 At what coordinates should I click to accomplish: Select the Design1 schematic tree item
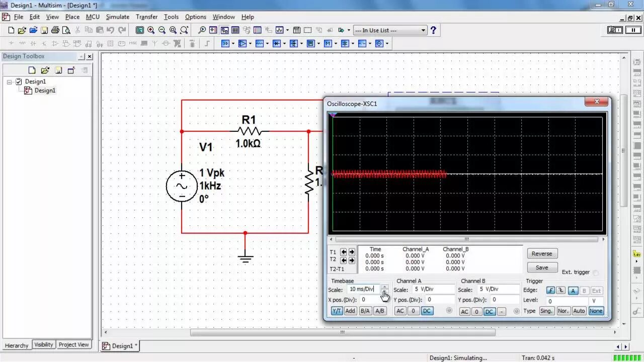(x=45, y=90)
